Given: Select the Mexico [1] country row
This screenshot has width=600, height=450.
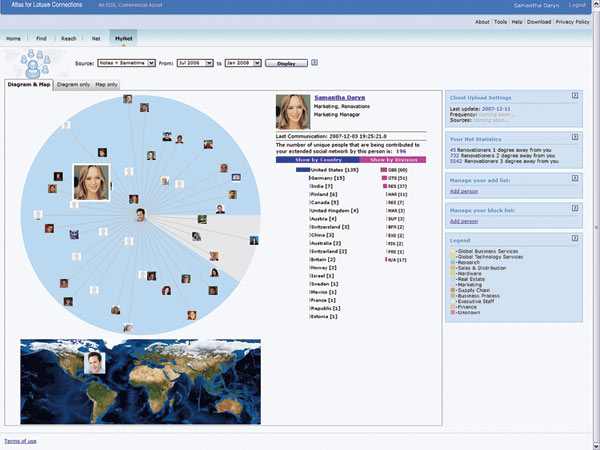Looking at the screenshot, I should (323, 292).
